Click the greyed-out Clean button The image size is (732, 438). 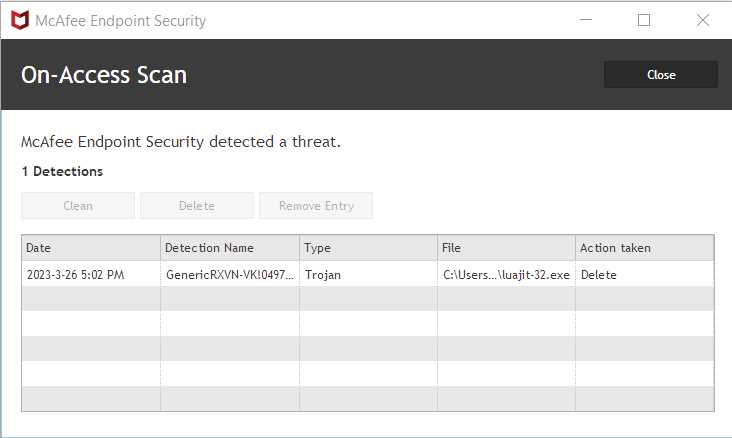pos(78,205)
